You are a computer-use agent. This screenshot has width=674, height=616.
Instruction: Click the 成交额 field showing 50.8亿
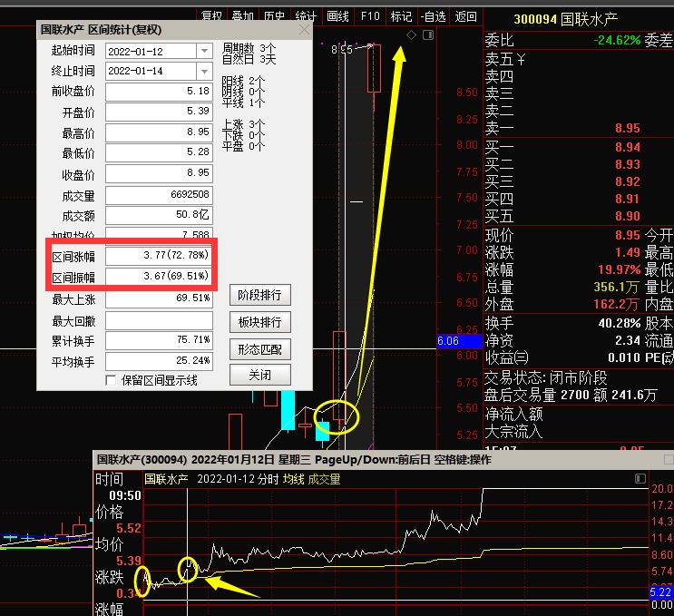pos(159,214)
